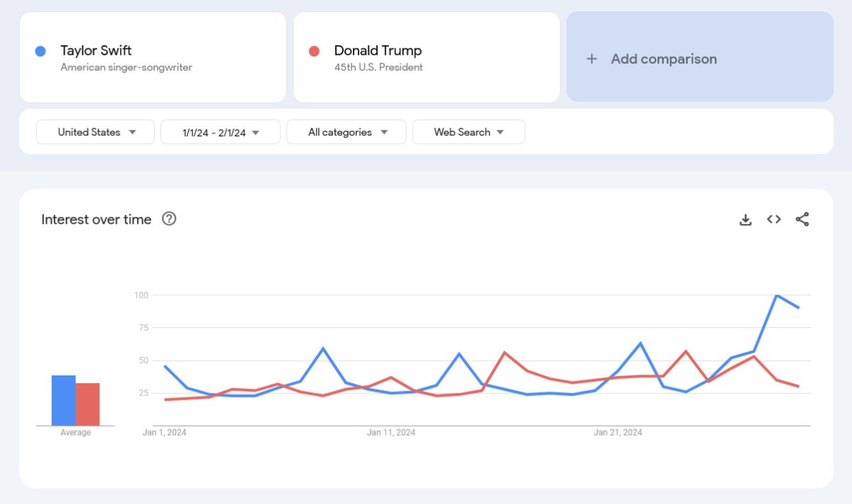Open the embed code for the trends chart

point(773,219)
